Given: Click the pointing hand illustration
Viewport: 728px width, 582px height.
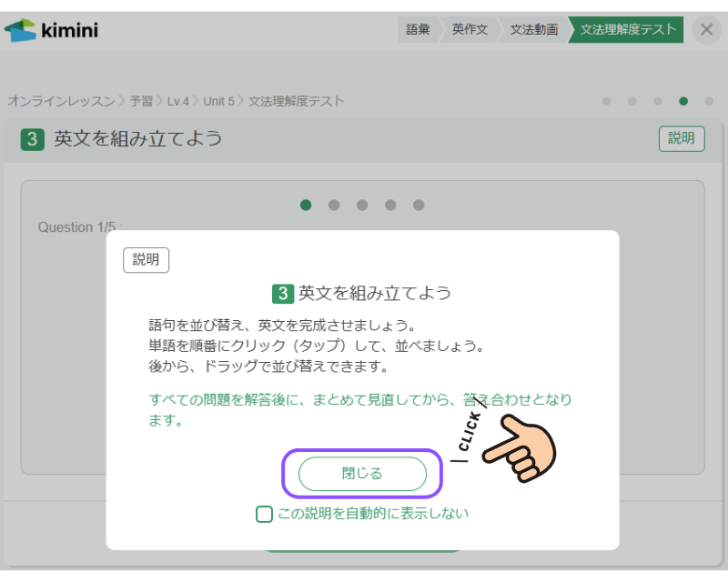Looking at the screenshot, I should click(521, 446).
